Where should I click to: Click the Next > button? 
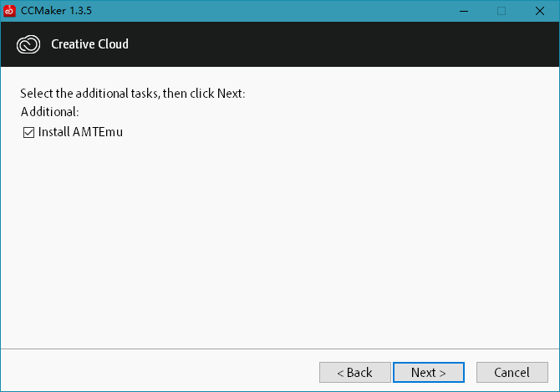(429, 373)
